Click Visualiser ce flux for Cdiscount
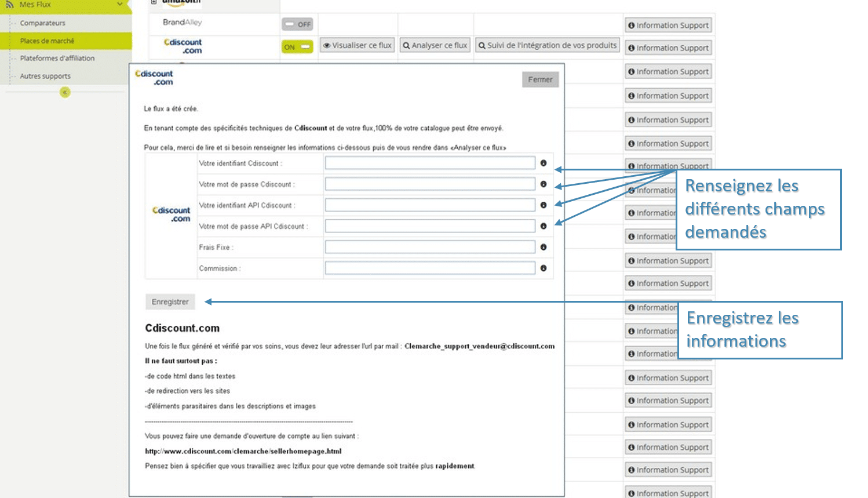The image size is (868, 498). [x=358, y=45]
